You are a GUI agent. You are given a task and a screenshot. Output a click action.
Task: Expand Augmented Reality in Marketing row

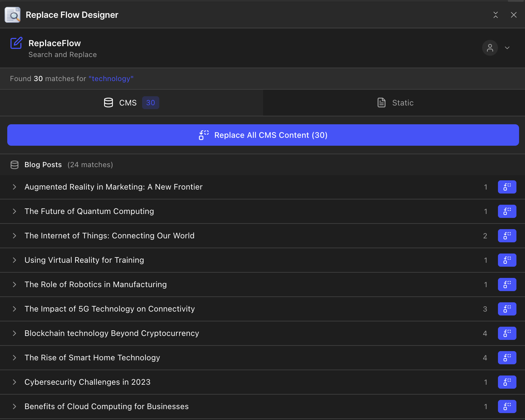(14, 187)
